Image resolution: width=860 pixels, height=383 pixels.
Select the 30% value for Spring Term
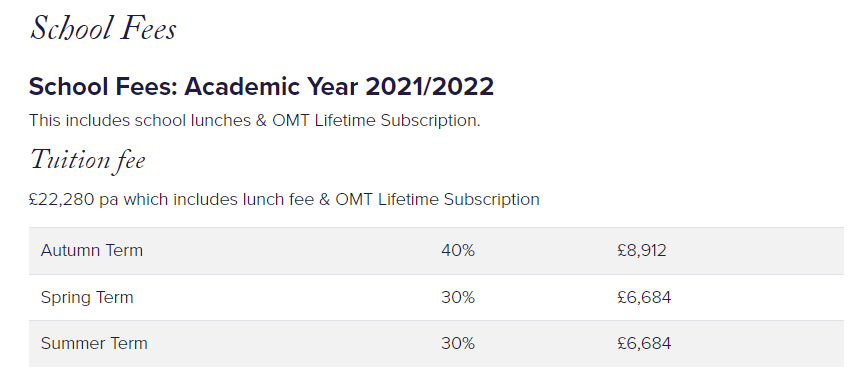(x=458, y=297)
